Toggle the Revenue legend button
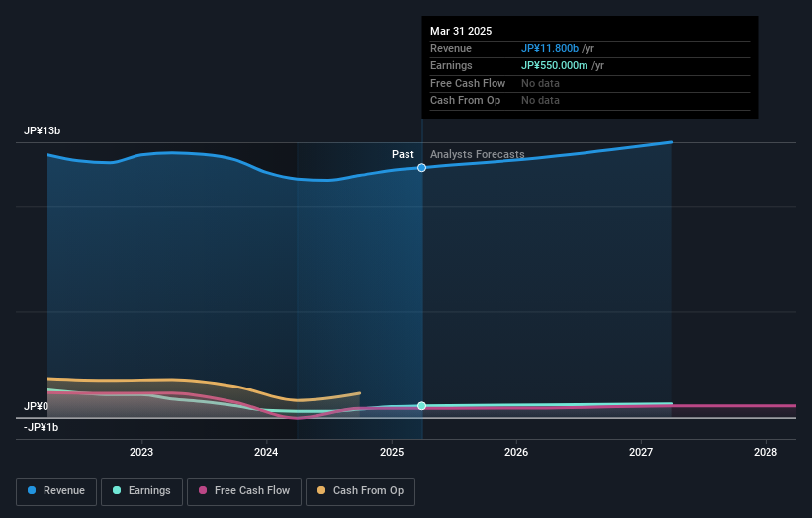The image size is (812, 518). click(56, 491)
